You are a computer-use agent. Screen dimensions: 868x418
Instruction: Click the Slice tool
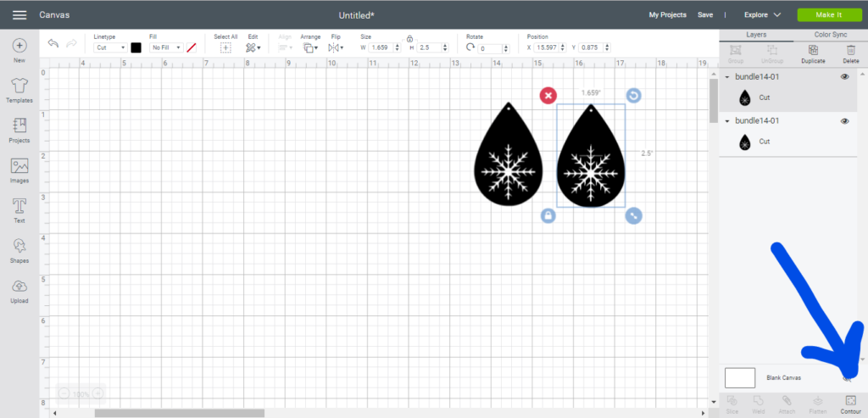732,405
